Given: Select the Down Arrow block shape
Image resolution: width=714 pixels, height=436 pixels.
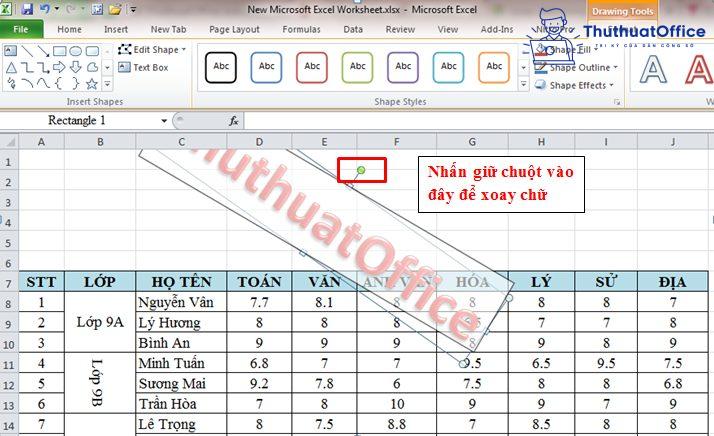Looking at the screenshot, I should tap(76, 67).
